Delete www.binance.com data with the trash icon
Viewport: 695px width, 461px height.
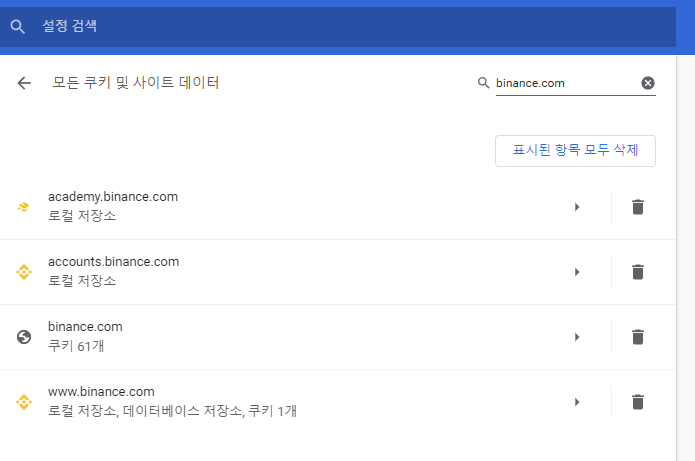pyautogui.click(x=638, y=402)
